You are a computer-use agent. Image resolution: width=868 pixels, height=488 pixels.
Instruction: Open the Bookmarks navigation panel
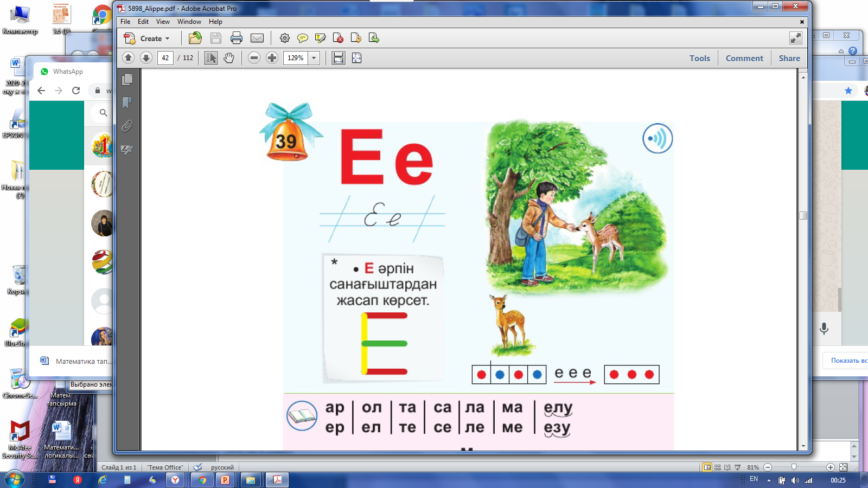tap(127, 102)
